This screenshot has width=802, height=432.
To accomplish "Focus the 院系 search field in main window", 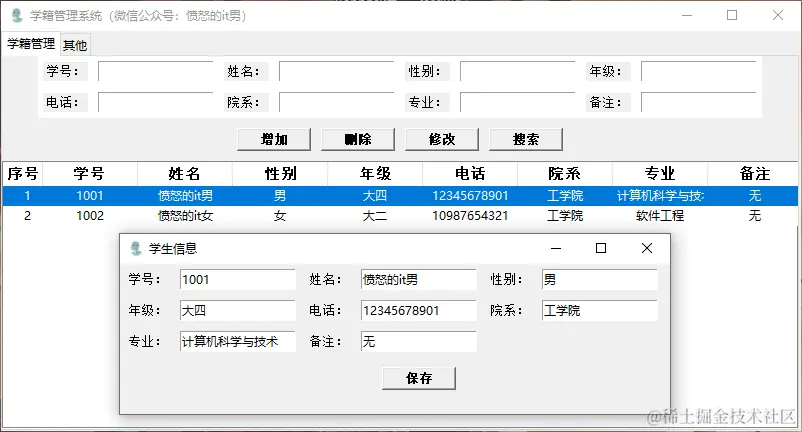I will click(337, 102).
